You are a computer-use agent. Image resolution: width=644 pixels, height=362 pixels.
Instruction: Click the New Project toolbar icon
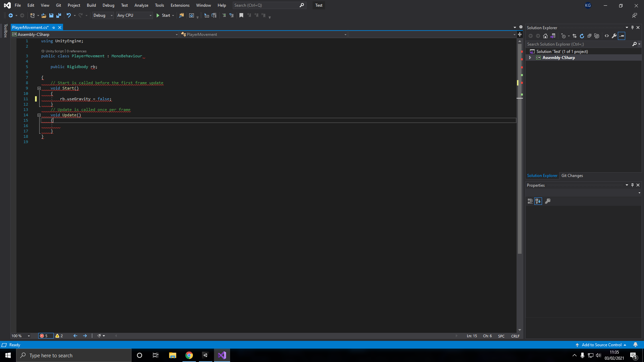(32, 15)
